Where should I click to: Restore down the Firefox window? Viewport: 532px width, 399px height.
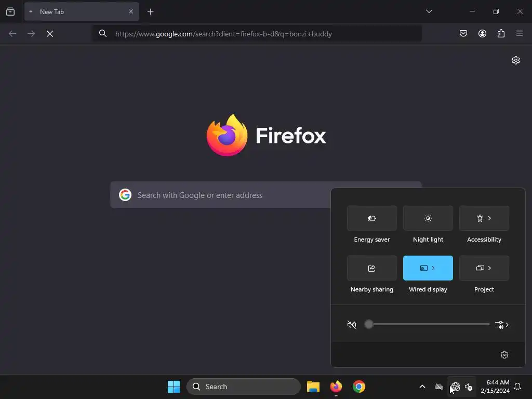pos(496,11)
